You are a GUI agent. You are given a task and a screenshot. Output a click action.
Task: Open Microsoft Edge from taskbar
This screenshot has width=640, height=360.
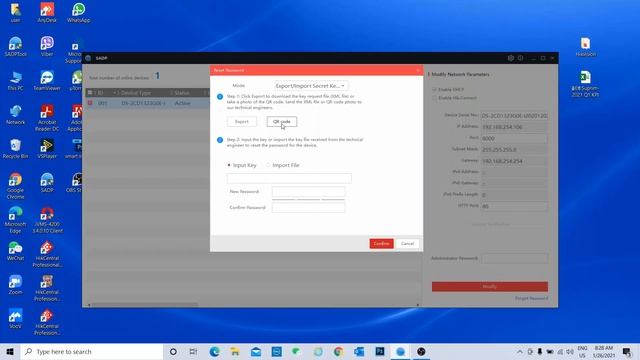click(x=214, y=351)
